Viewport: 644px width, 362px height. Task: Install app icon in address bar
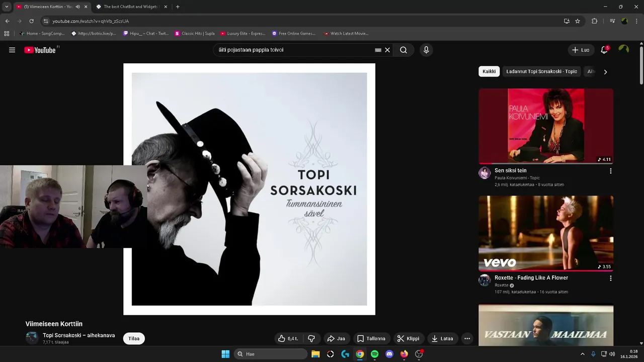click(567, 21)
